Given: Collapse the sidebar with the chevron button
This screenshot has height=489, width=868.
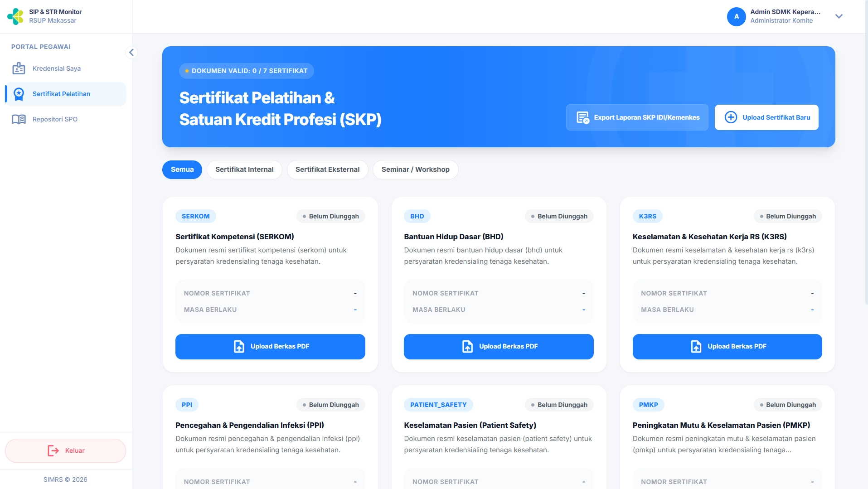Looking at the screenshot, I should [x=131, y=53].
